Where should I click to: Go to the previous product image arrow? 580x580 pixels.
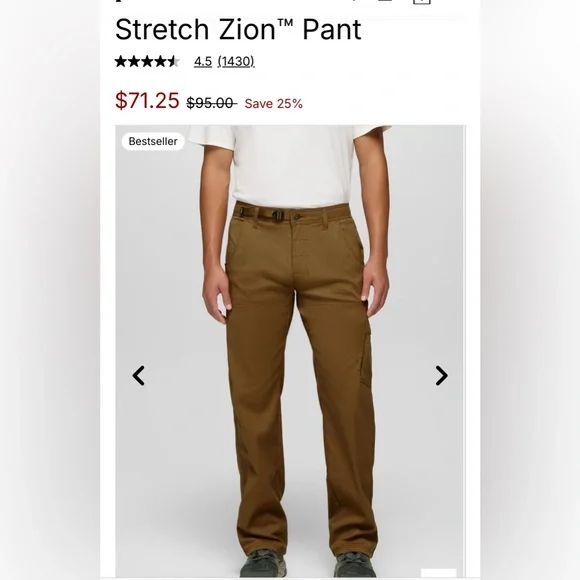(x=139, y=376)
